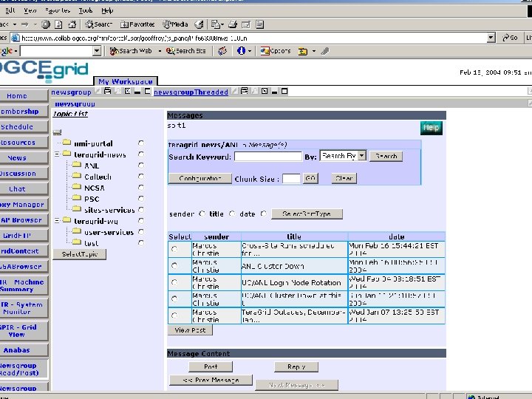Click the SelectTopic button
532x399 pixels.
click(79, 254)
